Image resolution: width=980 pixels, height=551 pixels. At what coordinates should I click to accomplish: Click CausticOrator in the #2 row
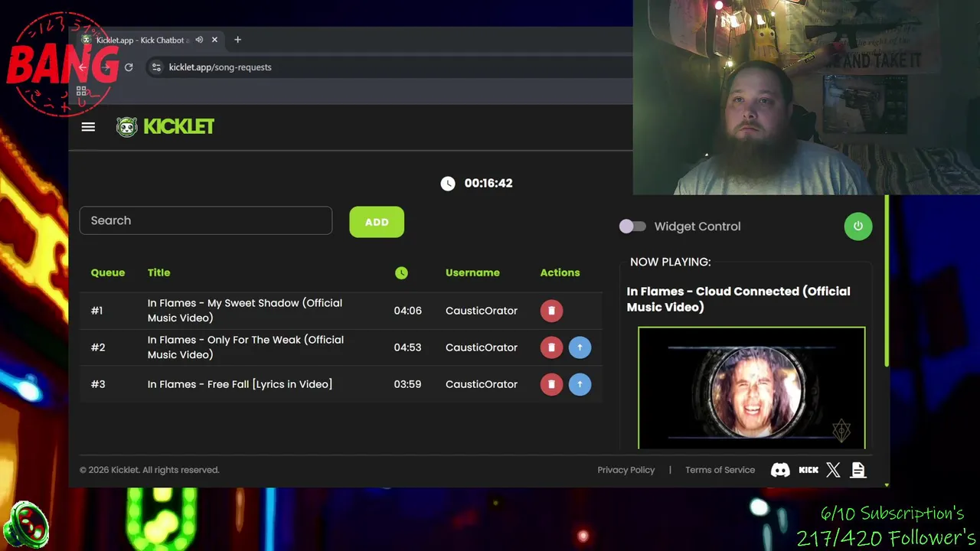coord(482,347)
